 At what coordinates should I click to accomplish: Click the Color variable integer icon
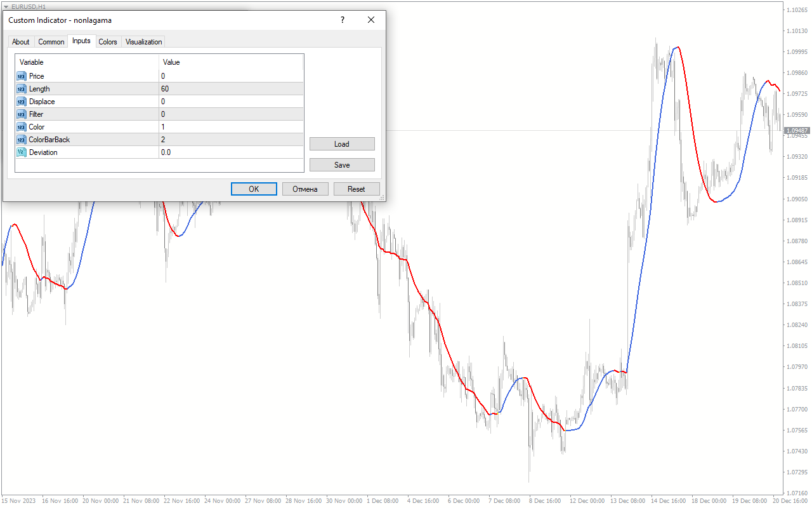(22, 127)
